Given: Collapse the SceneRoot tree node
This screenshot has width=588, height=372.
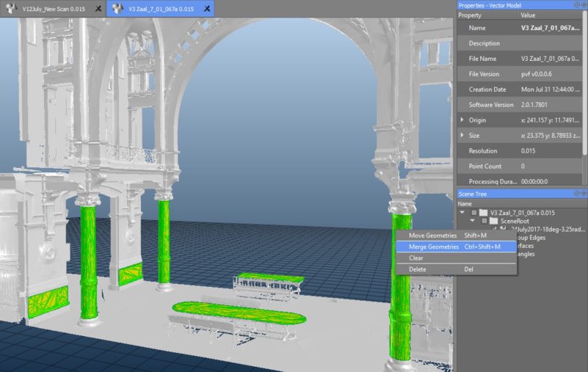Looking at the screenshot, I should [473, 220].
